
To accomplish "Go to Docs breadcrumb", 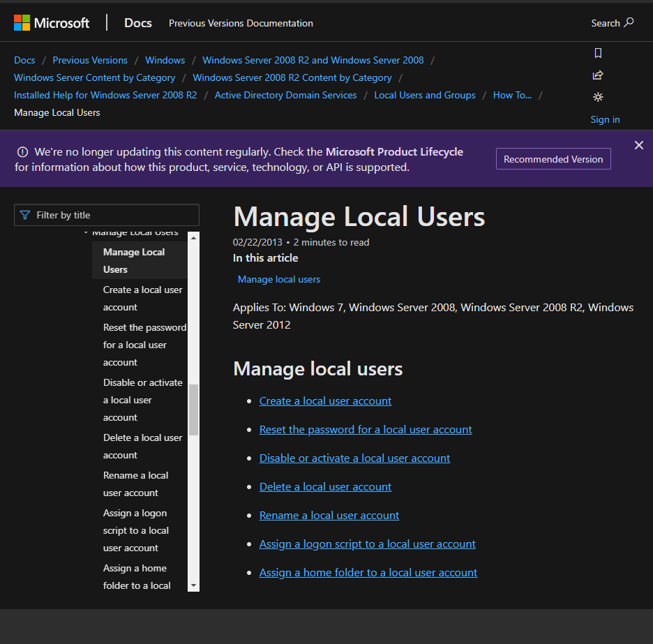I will tap(24, 60).
